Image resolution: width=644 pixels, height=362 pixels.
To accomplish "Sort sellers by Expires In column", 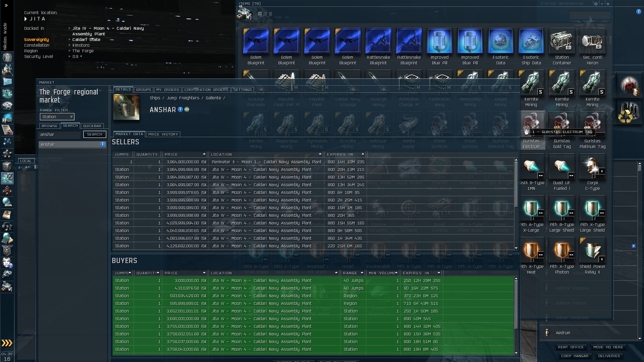I will point(345,154).
